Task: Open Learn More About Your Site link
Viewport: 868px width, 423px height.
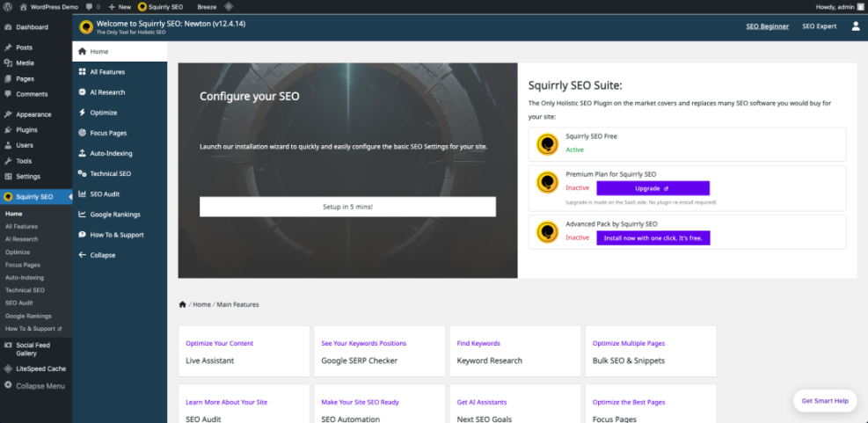Action: coord(226,402)
